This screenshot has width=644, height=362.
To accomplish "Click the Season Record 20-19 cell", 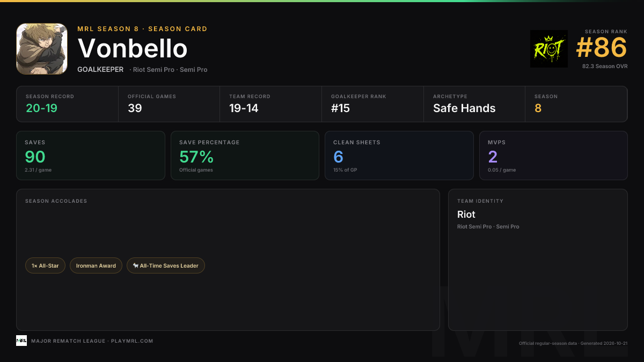I will point(67,104).
